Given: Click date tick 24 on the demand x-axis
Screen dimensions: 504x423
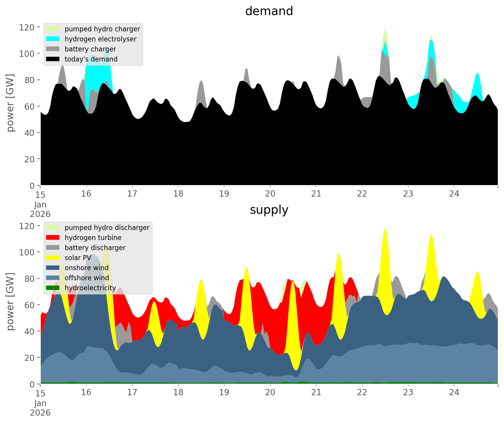Looking at the screenshot, I should (x=454, y=194).
